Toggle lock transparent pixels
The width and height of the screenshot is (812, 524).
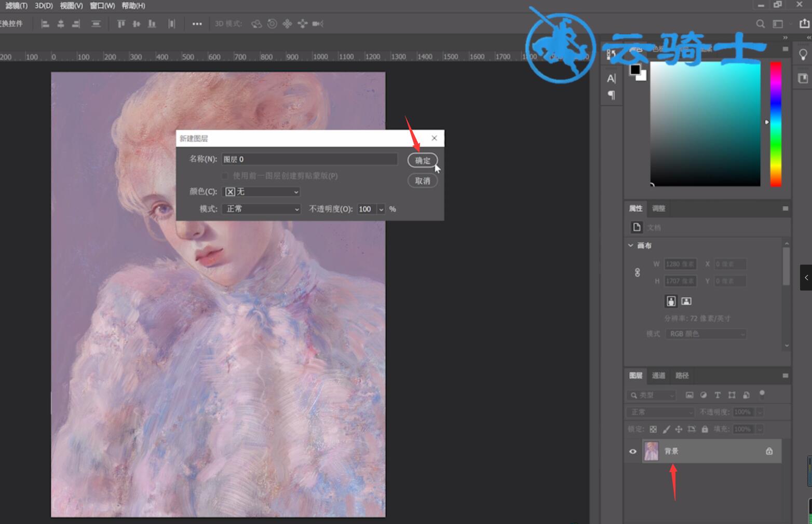click(x=653, y=429)
